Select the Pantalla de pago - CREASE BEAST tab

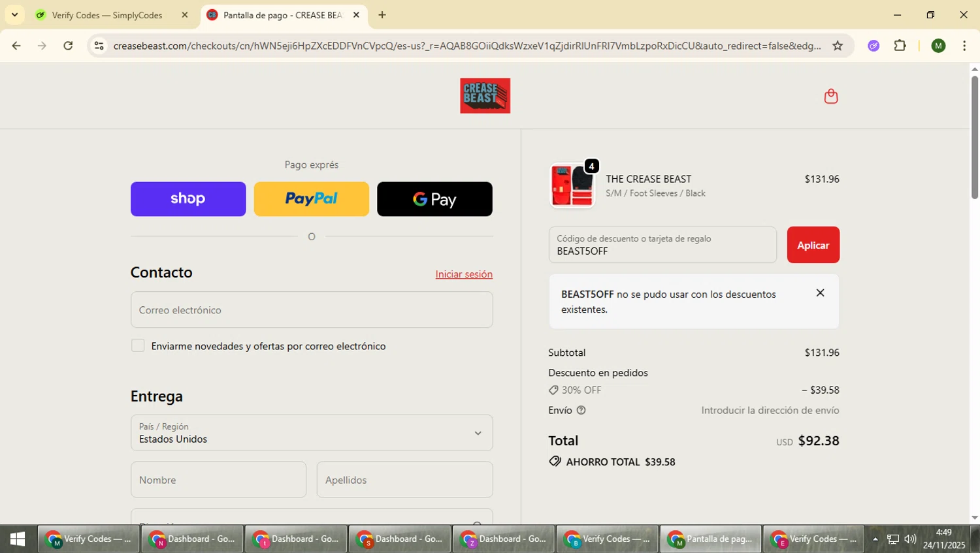(x=284, y=15)
